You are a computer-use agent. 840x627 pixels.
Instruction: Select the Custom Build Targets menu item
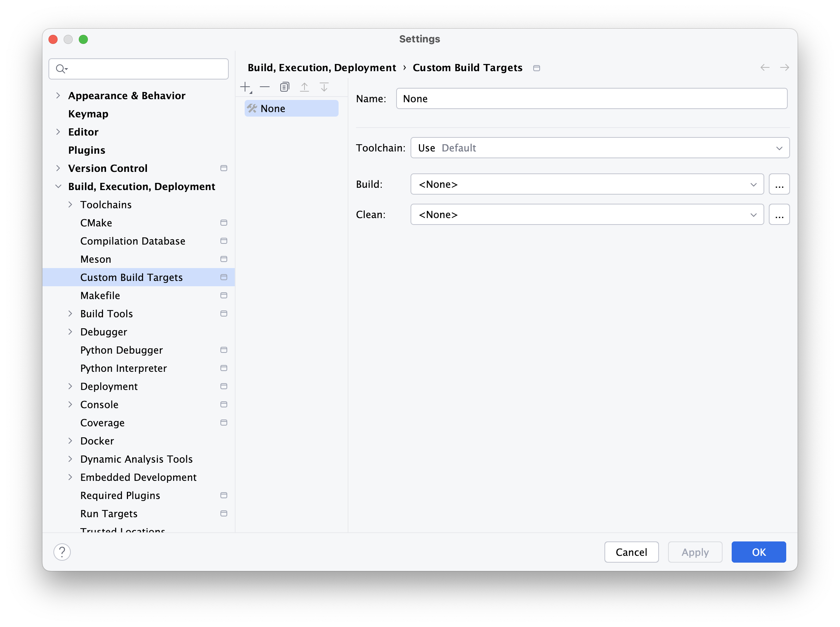point(131,277)
